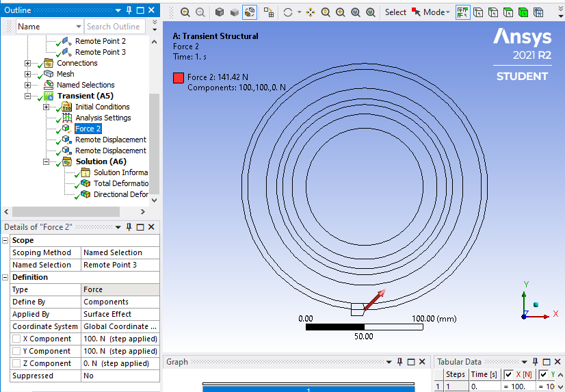Click Analysis Settings in the outline
The width and height of the screenshot is (565, 392).
(x=103, y=118)
